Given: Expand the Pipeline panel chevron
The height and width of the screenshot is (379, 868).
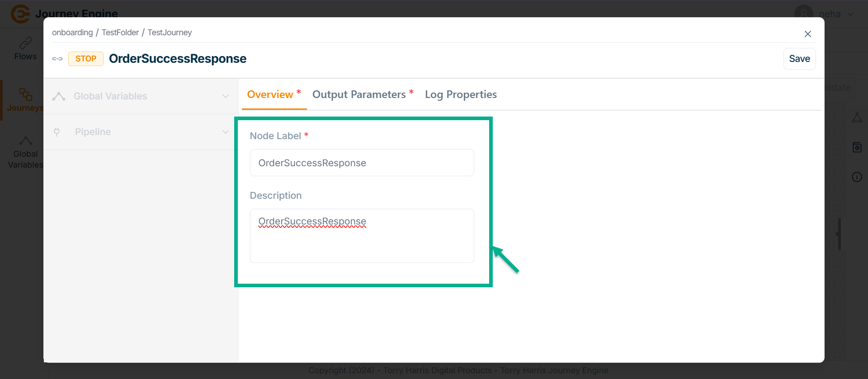Looking at the screenshot, I should (226, 132).
